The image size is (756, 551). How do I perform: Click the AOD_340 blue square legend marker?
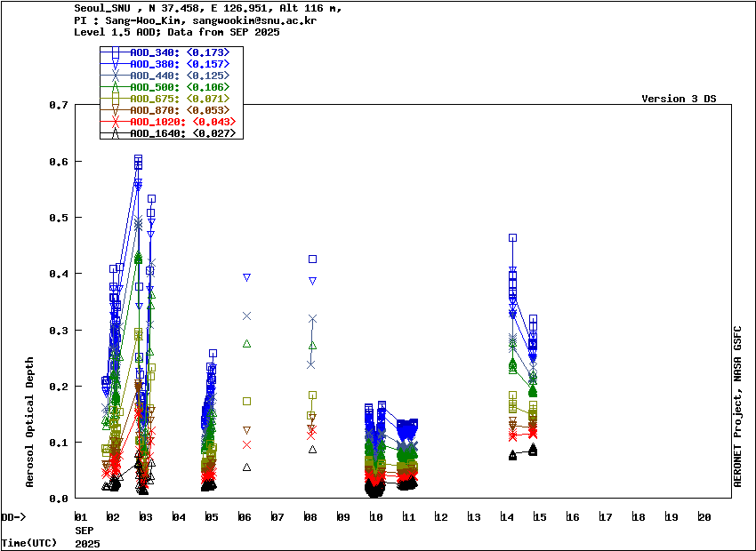pos(115,52)
